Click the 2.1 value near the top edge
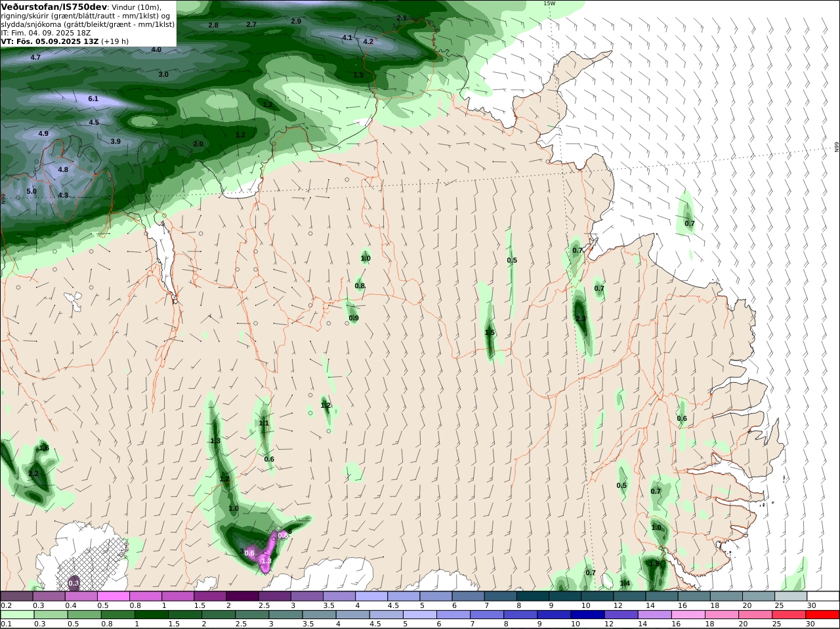 (402, 18)
